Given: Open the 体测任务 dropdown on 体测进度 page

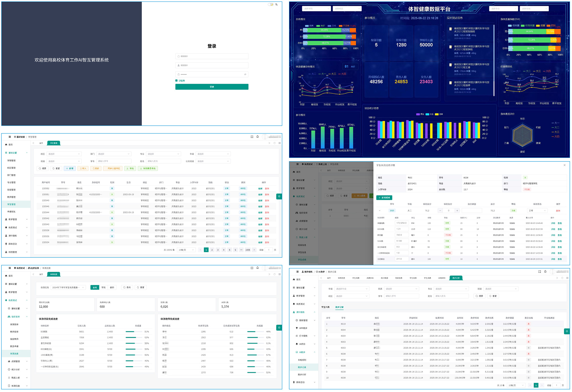Looking at the screenshot, I should [x=68, y=287].
